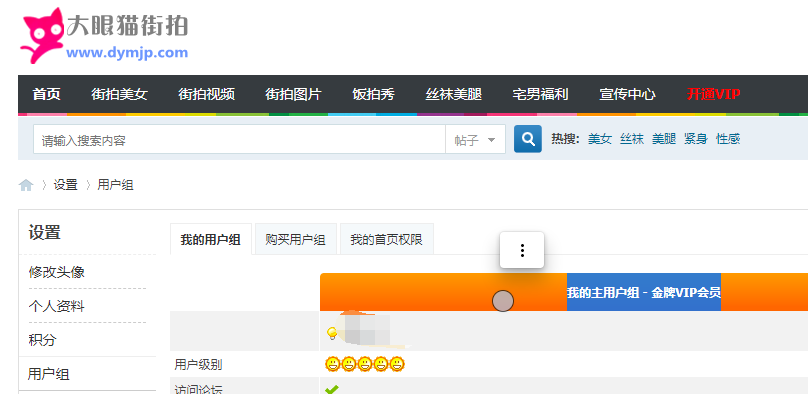Image resolution: width=808 pixels, height=394 pixels.
Task: Click the 紧身 hot search link
Action: [x=696, y=139]
